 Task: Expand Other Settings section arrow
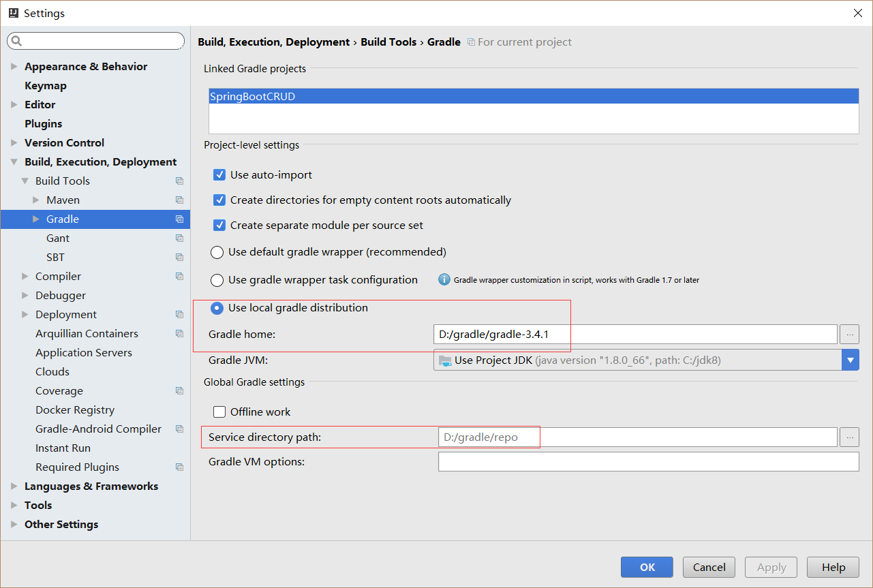point(14,525)
